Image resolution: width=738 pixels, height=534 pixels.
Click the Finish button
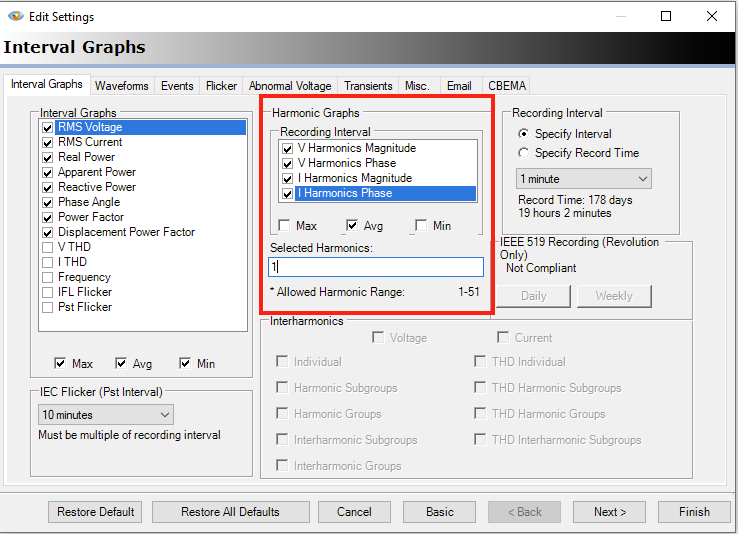(x=694, y=512)
